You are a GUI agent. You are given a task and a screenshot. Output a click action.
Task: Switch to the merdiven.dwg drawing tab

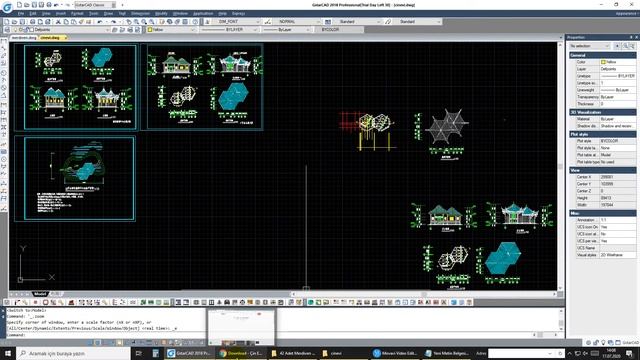click(x=24, y=38)
